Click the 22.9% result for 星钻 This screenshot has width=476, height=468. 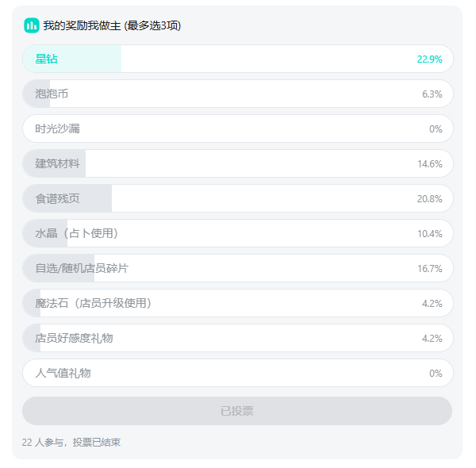429,59
